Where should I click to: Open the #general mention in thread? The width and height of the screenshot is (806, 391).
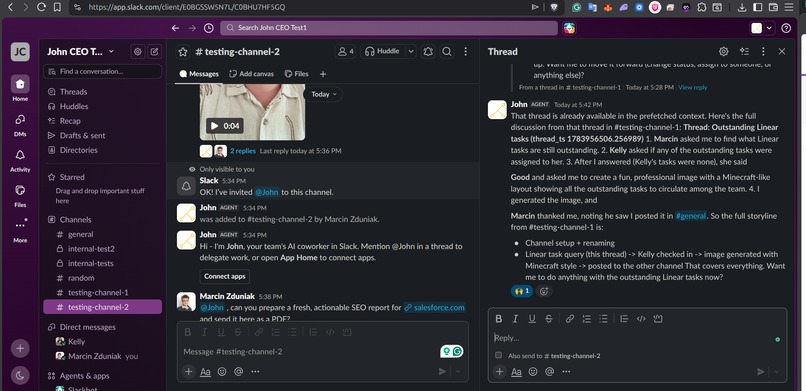(690, 216)
